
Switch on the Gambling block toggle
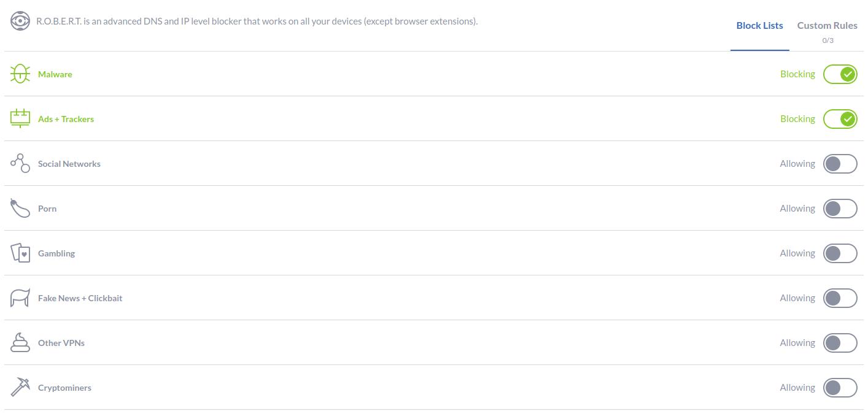[x=840, y=253]
